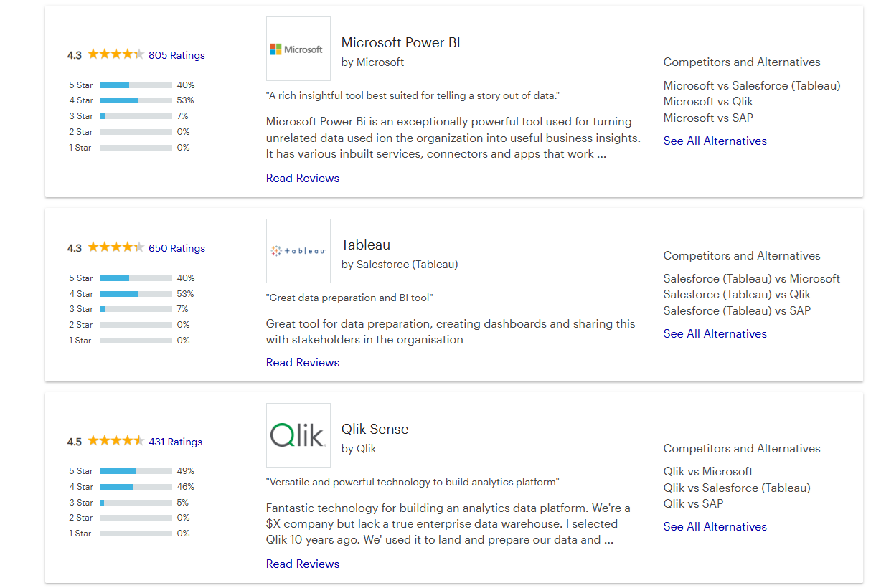Viewport: 876px width, 588px height.
Task: Click the 5 Star bar for Microsoft Power BI
Action: (x=136, y=85)
